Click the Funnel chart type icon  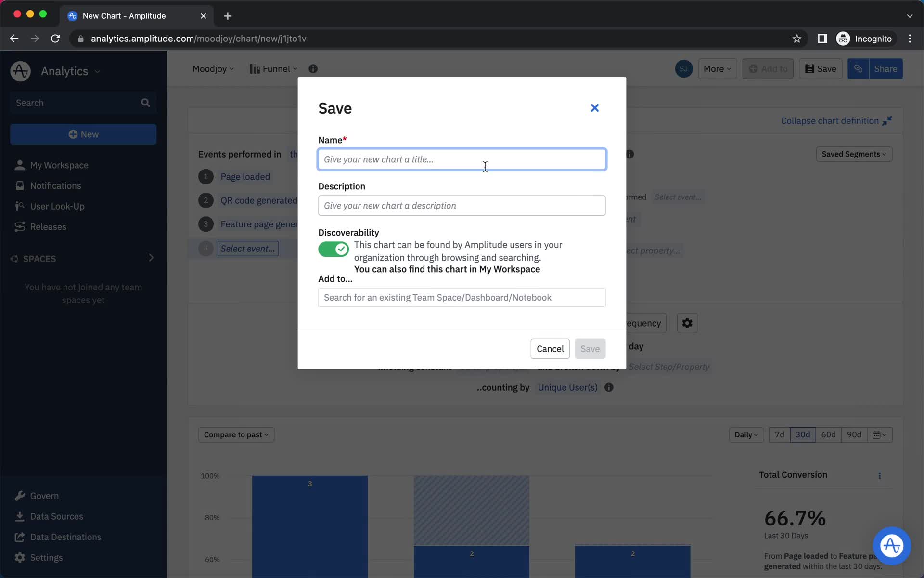[255, 68]
